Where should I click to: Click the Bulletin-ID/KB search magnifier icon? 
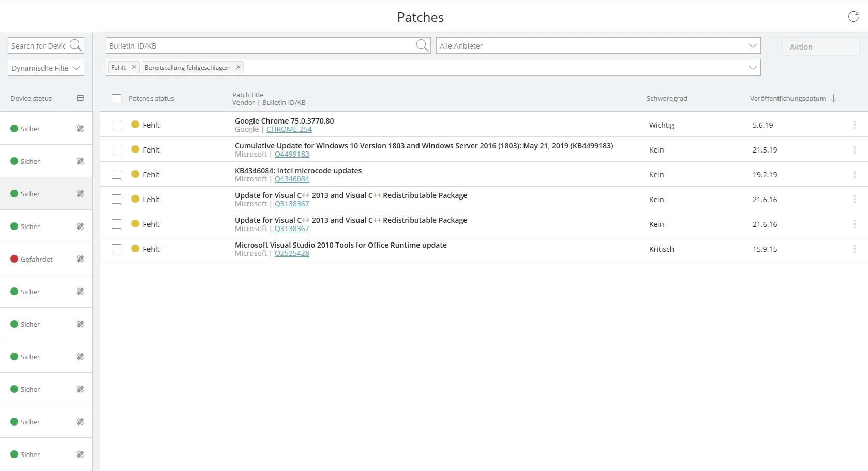pyautogui.click(x=422, y=45)
